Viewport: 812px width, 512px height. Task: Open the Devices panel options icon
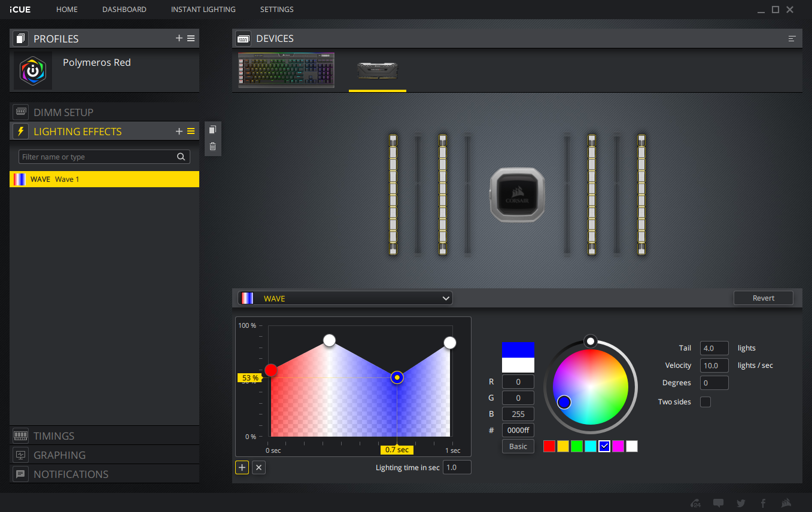pyautogui.click(x=792, y=39)
